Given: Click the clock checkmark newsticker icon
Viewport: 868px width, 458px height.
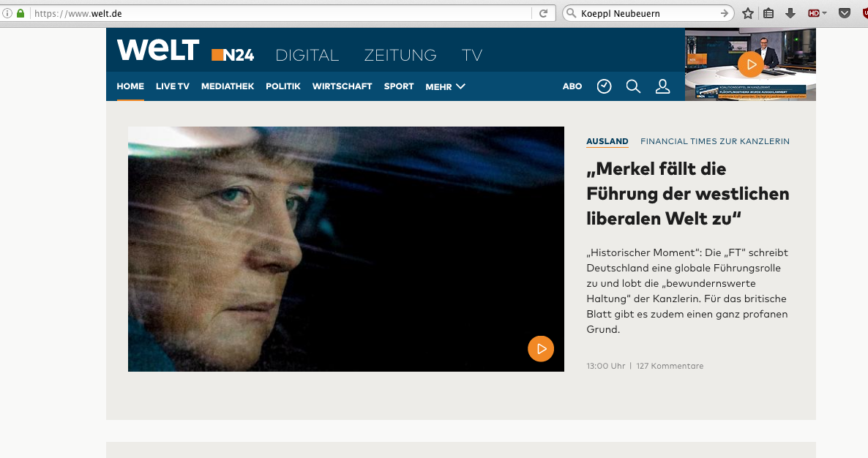Looking at the screenshot, I should (604, 86).
